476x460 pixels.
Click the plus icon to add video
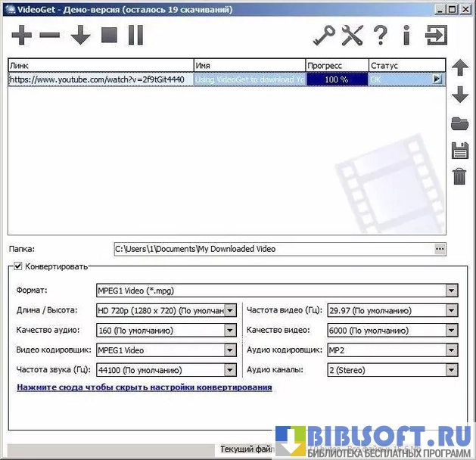click(23, 35)
